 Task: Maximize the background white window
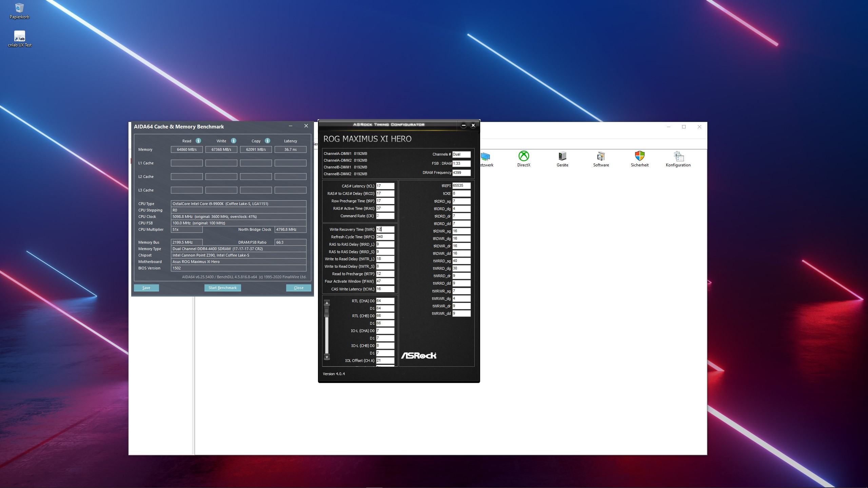point(684,127)
